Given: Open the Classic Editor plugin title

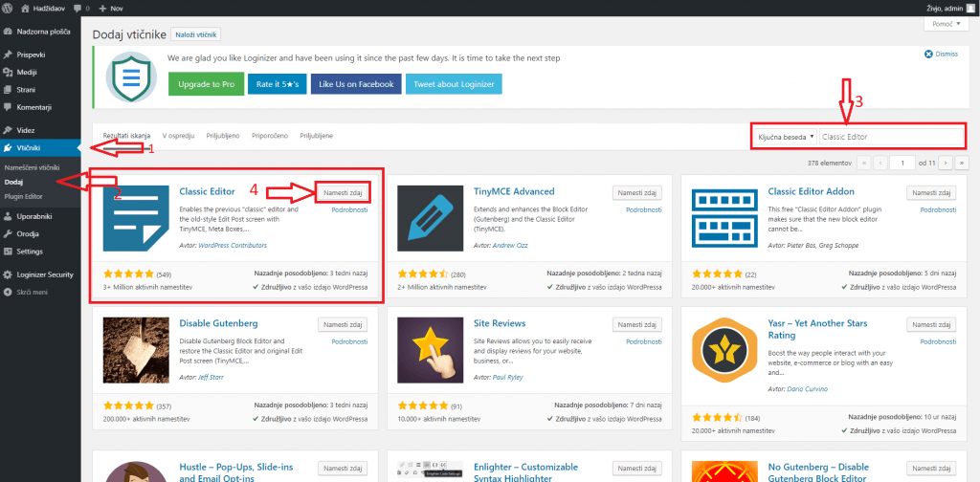Looking at the screenshot, I should (x=207, y=191).
